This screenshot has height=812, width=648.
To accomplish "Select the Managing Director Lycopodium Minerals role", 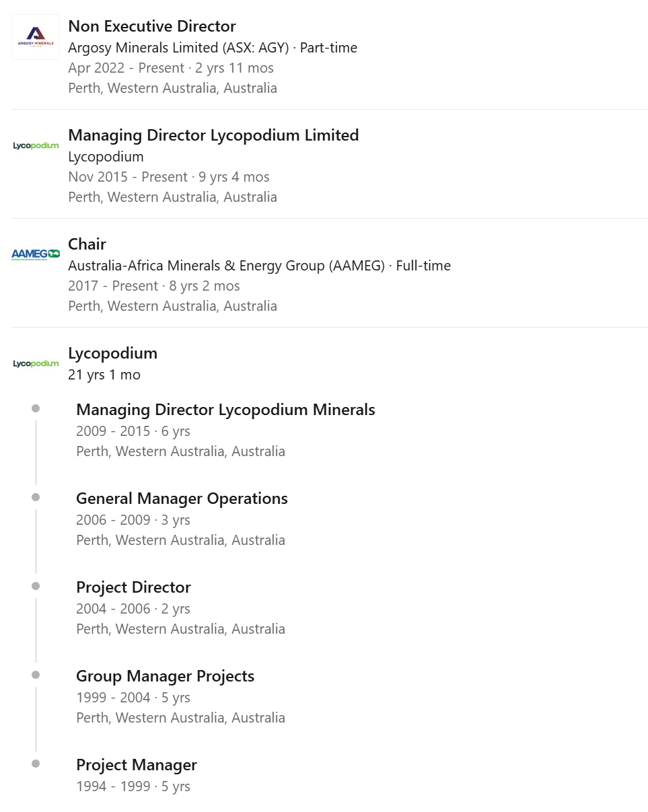I will pyautogui.click(x=225, y=410).
